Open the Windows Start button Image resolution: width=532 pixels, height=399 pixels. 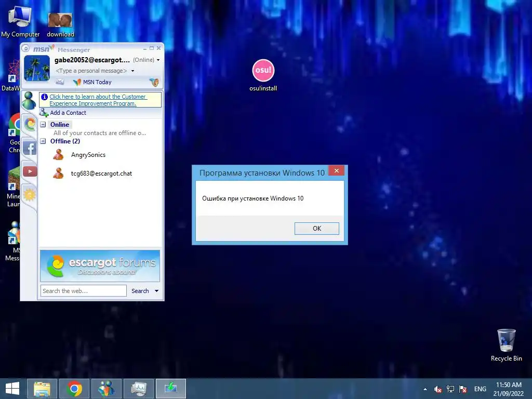click(x=12, y=389)
